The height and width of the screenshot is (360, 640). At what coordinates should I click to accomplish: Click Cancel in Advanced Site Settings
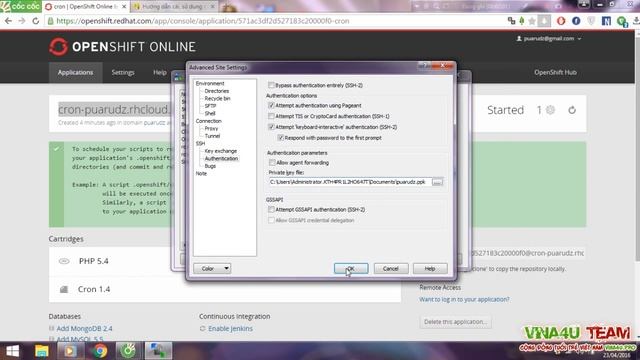[x=391, y=269]
